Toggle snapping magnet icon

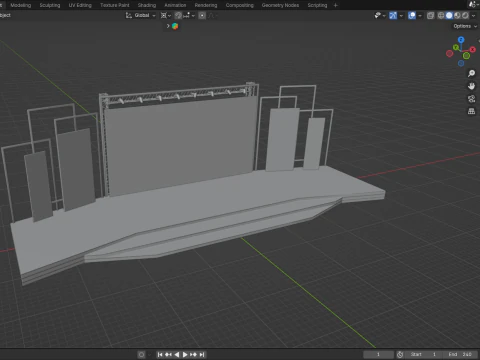[x=178, y=15]
